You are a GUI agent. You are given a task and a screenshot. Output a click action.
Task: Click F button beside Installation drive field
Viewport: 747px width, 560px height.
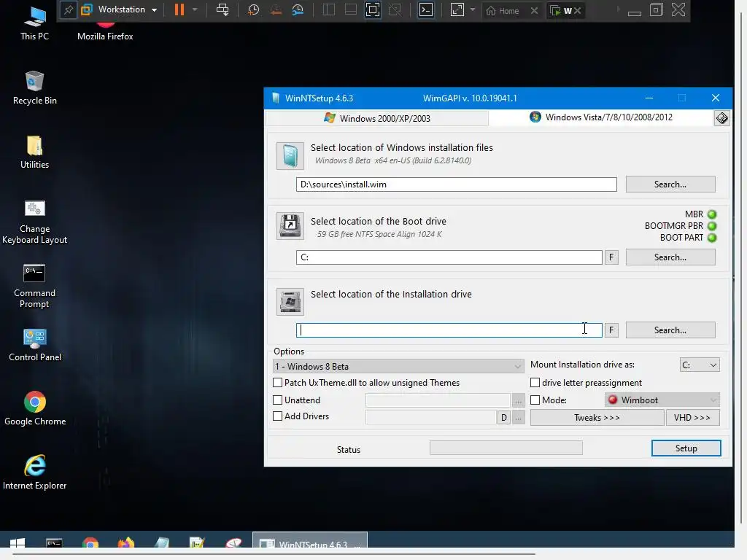(x=611, y=330)
